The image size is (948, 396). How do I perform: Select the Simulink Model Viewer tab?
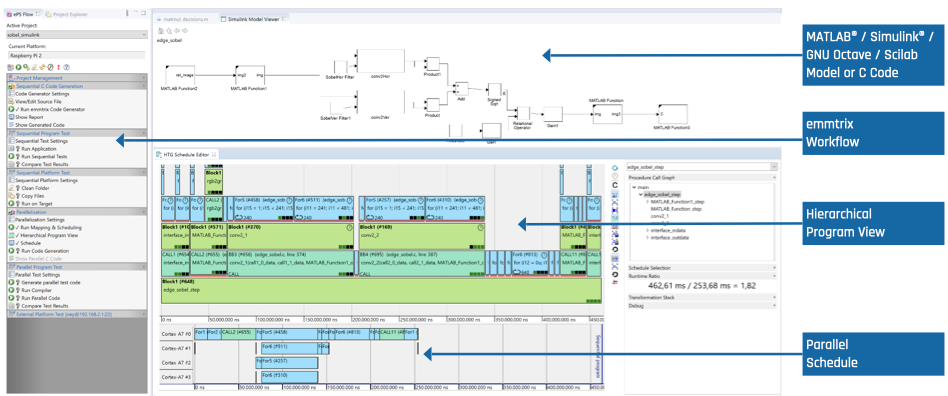(x=253, y=19)
